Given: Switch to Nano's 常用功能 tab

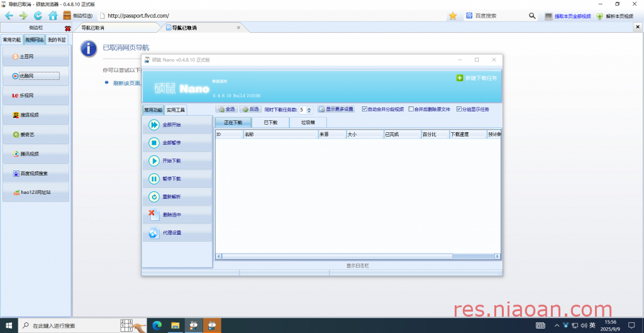Looking at the screenshot, I should click(153, 110).
